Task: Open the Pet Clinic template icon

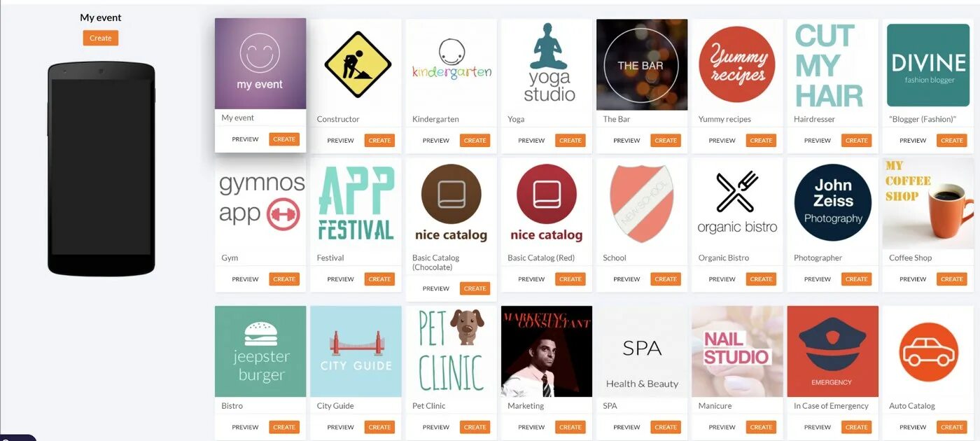Action: 451,351
